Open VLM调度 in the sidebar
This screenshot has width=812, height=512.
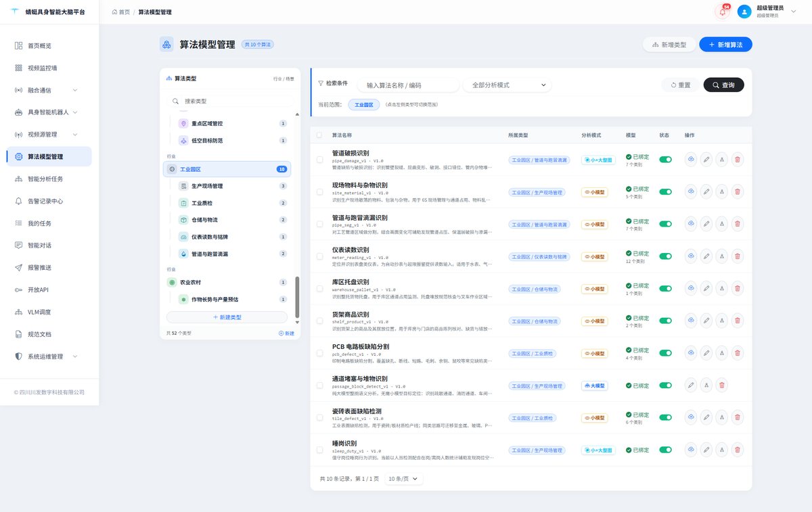49,312
